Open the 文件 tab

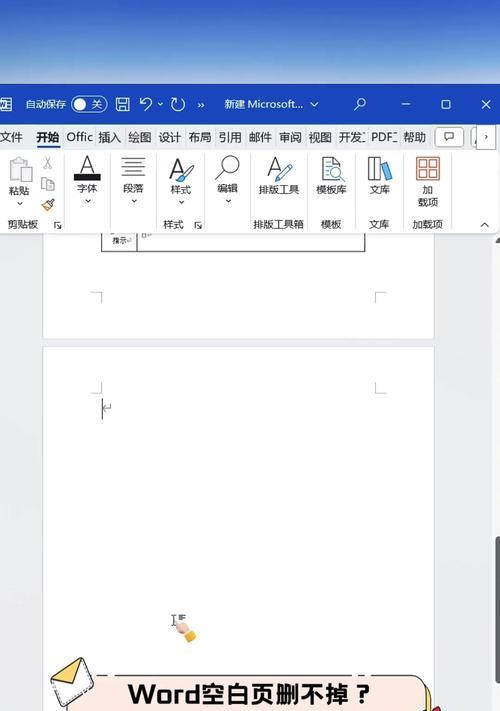click(11, 137)
